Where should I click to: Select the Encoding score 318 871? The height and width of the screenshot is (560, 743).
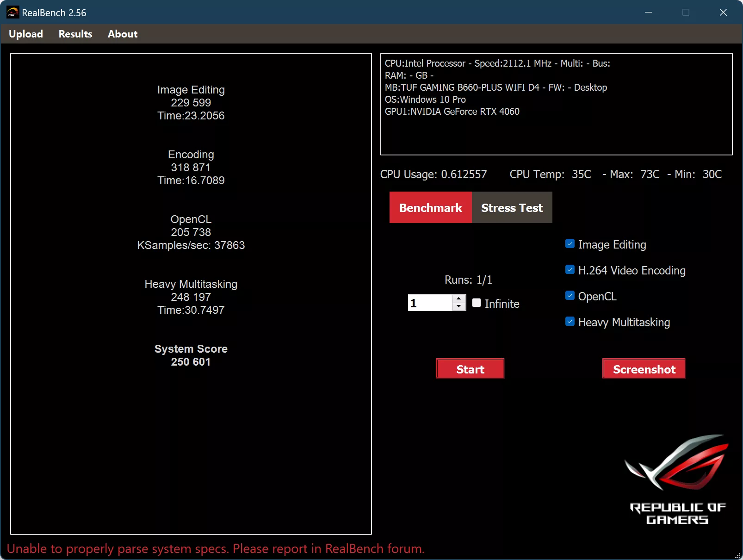(191, 168)
